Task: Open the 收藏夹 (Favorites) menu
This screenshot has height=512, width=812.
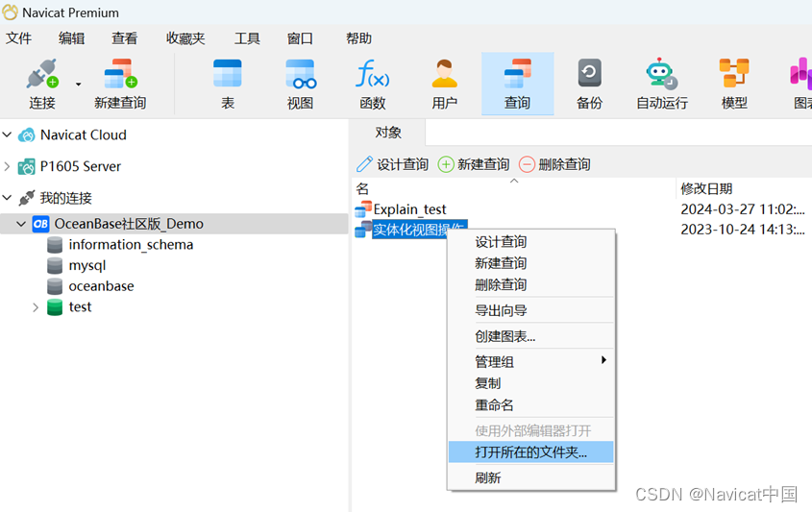Action: tap(185, 38)
